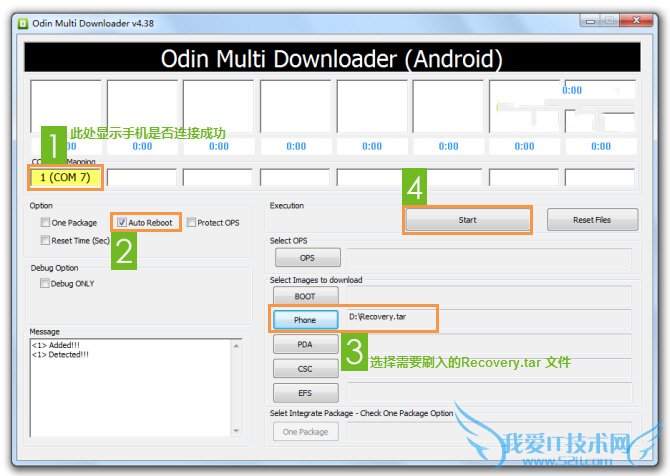This screenshot has height=476, width=670.
Task: Click the Reset Files button
Action: tap(592, 220)
